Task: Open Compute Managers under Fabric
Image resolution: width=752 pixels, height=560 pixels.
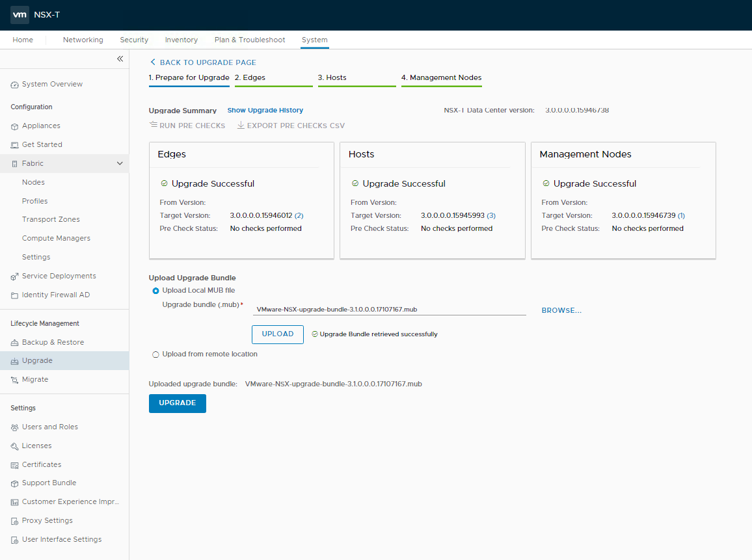Action: tap(56, 238)
